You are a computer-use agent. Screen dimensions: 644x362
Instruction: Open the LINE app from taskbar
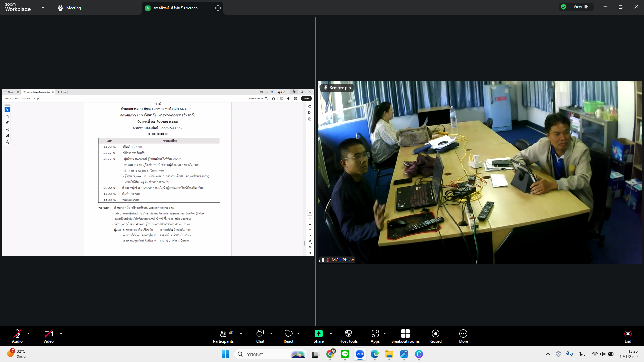coord(345,354)
